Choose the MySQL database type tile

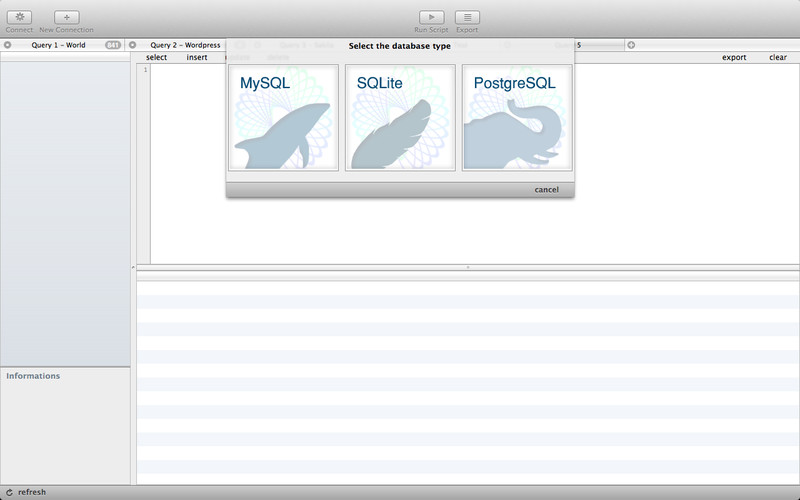(x=283, y=117)
